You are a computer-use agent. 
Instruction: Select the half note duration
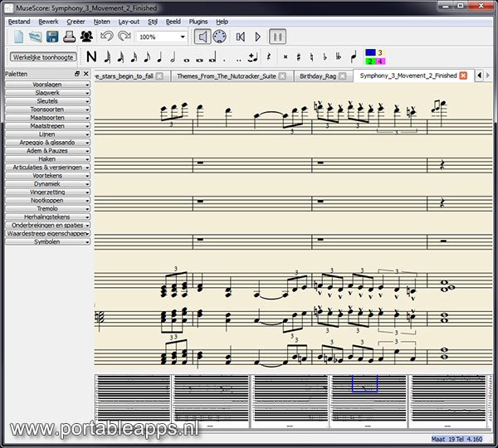coord(173,57)
